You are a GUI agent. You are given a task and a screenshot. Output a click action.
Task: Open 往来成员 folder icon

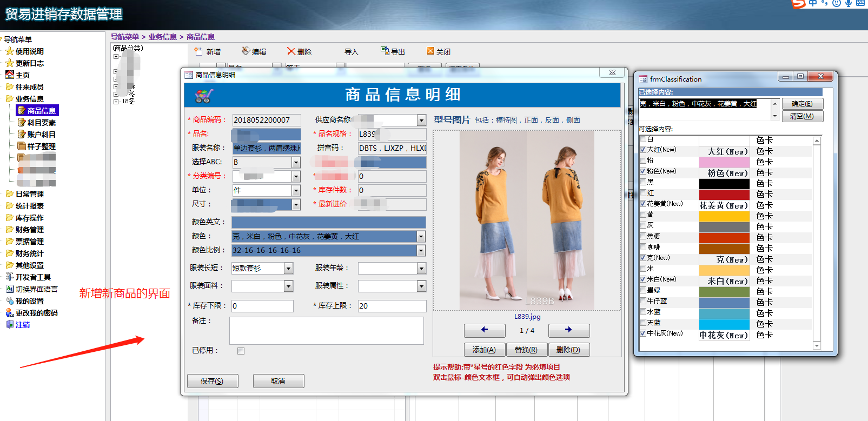tap(10, 86)
